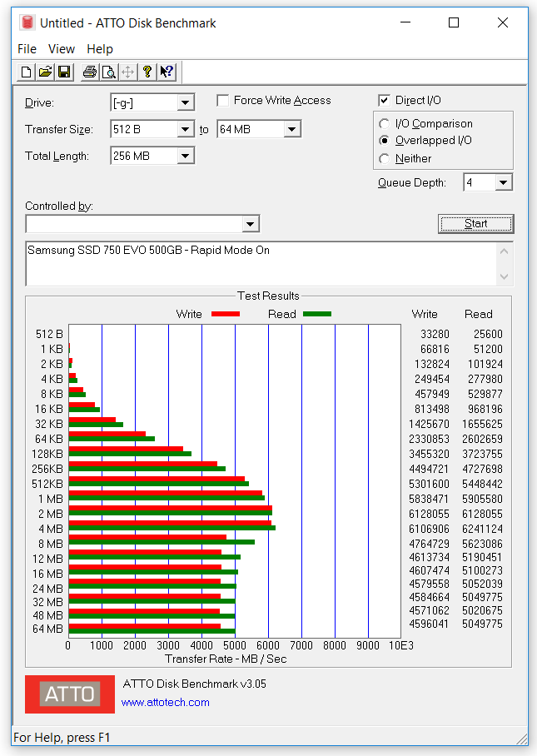
Task: Click the New file toolbar icon
Action: coord(26,72)
